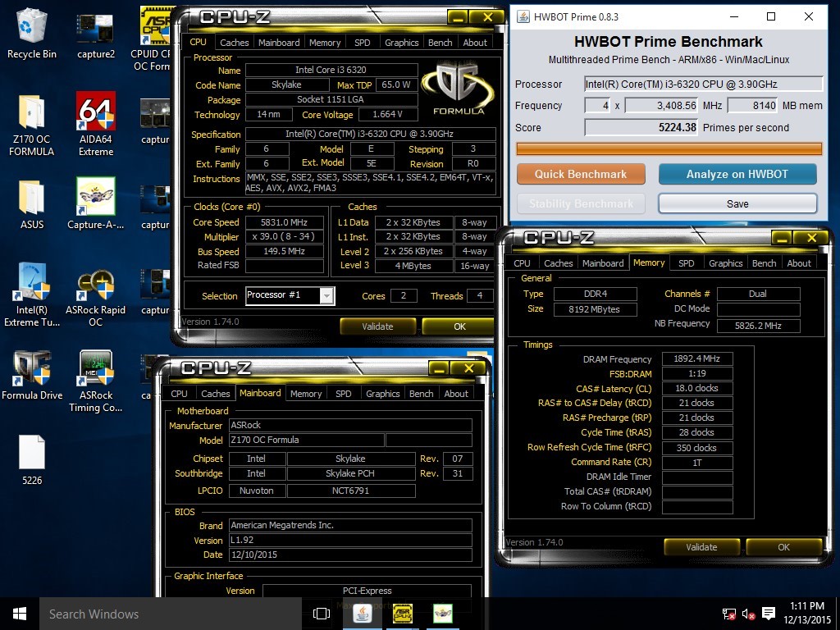Click the muted volume tray icon
This screenshot has height=630, width=840.
748,614
